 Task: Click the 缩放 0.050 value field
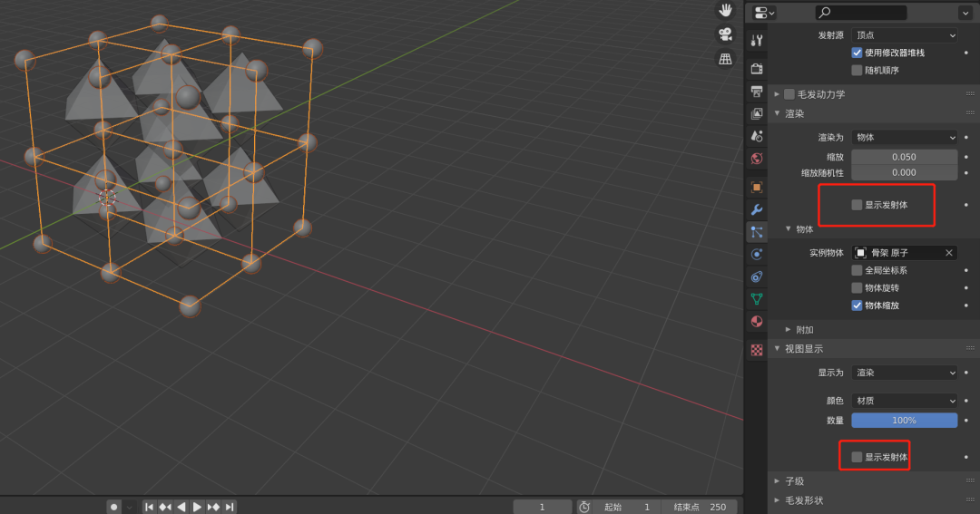(905, 157)
